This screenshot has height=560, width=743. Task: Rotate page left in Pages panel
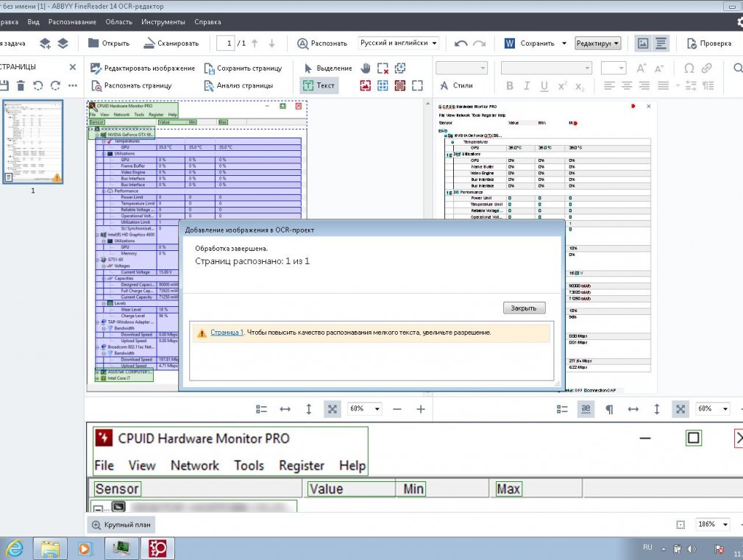pyautogui.click(x=38, y=85)
